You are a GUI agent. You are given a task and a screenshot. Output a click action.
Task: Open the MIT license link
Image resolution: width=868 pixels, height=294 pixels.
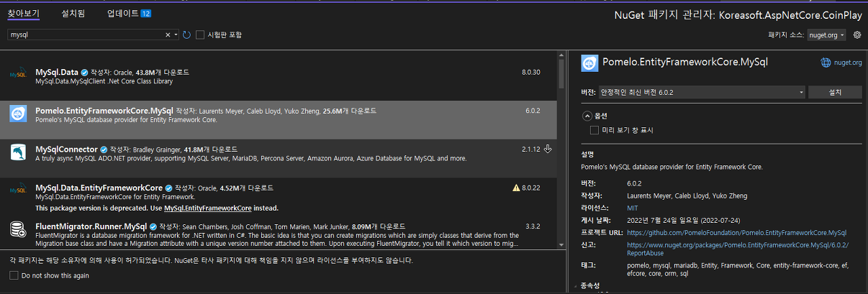click(x=632, y=208)
